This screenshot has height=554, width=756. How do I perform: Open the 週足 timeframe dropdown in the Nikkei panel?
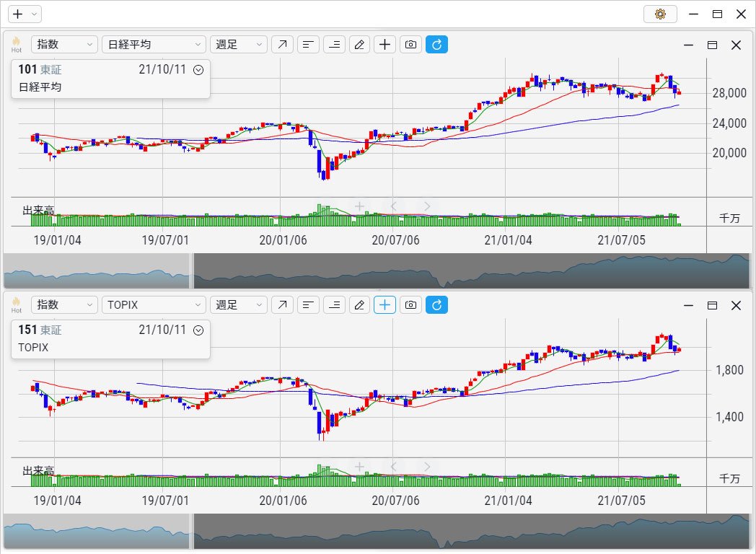(239, 44)
